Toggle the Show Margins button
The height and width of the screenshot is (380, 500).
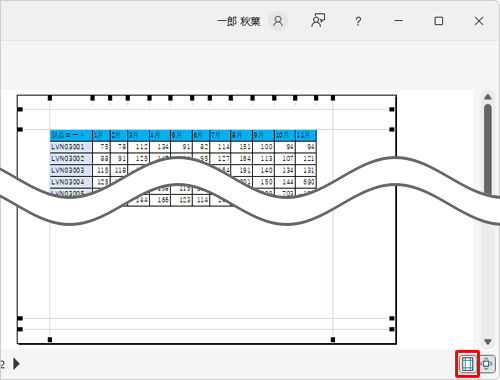pyautogui.click(x=467, y=364)
